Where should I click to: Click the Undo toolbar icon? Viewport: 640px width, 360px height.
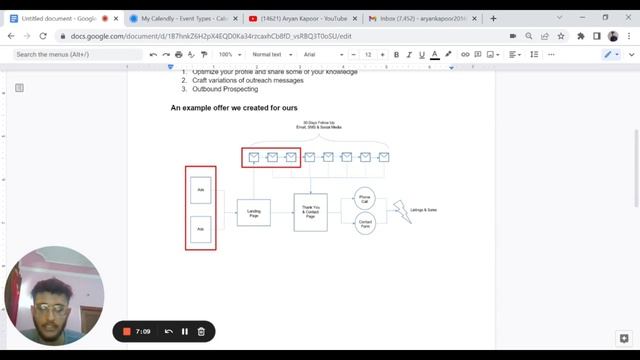click(153, 55)
